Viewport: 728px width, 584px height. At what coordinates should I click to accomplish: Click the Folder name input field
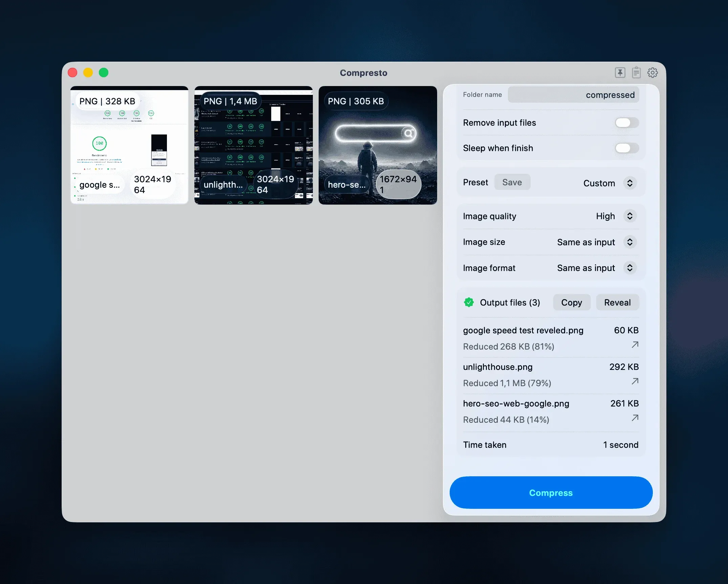tap(573, 95)
